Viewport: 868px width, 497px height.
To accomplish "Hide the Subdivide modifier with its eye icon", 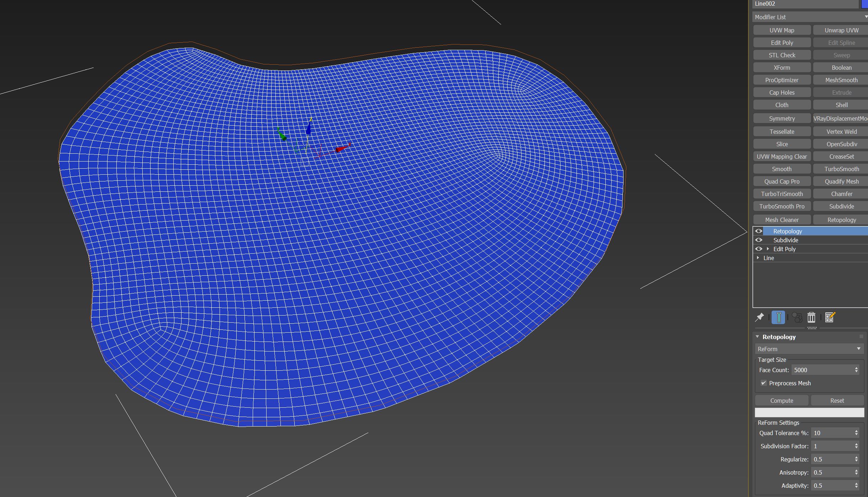I will [x=759, y=240].
